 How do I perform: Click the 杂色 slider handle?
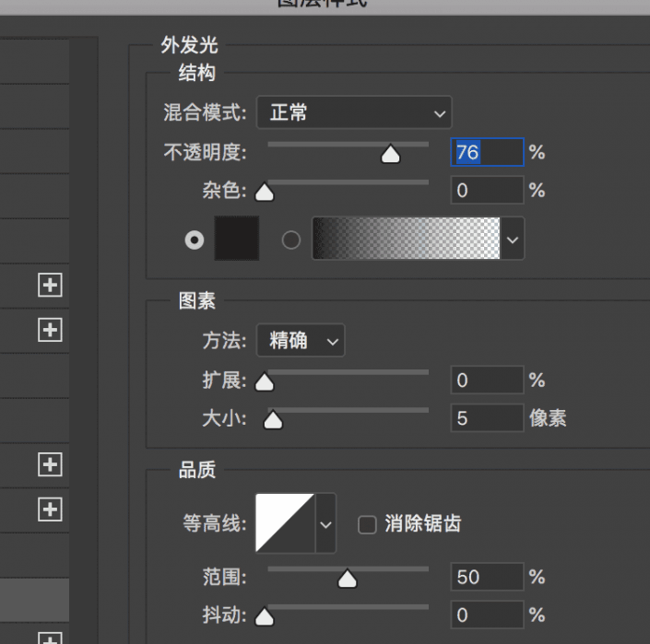pyautogui.click(x=265, y=192)
